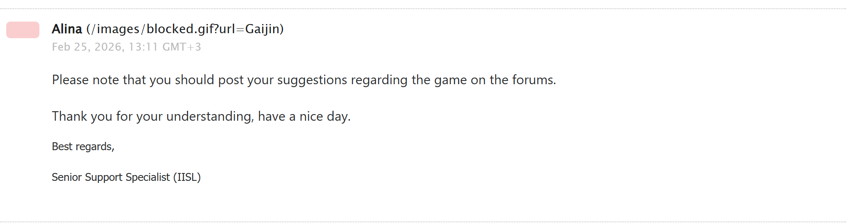
Task: Click the dotted divider above the message
Action: tap(423, 8)
